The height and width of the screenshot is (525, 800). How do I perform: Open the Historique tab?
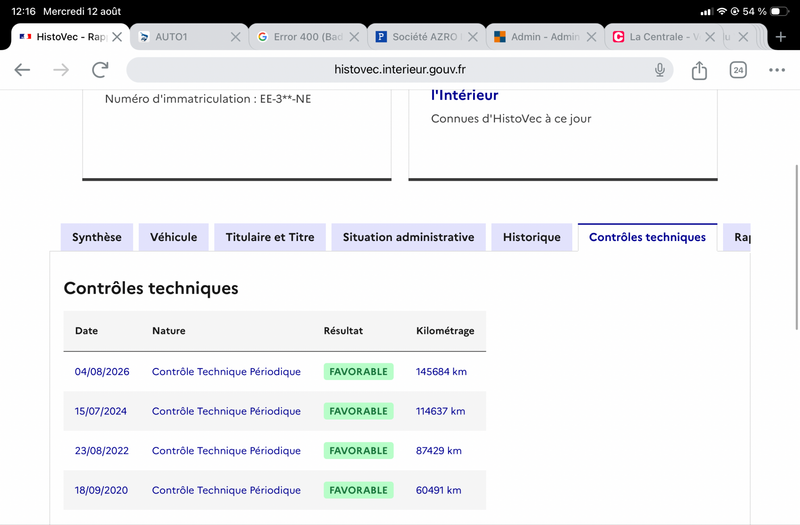[532, 237]
